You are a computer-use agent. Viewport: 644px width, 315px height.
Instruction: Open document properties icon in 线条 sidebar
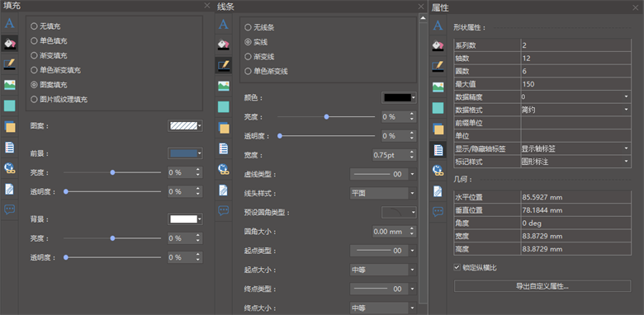(224, 148)
